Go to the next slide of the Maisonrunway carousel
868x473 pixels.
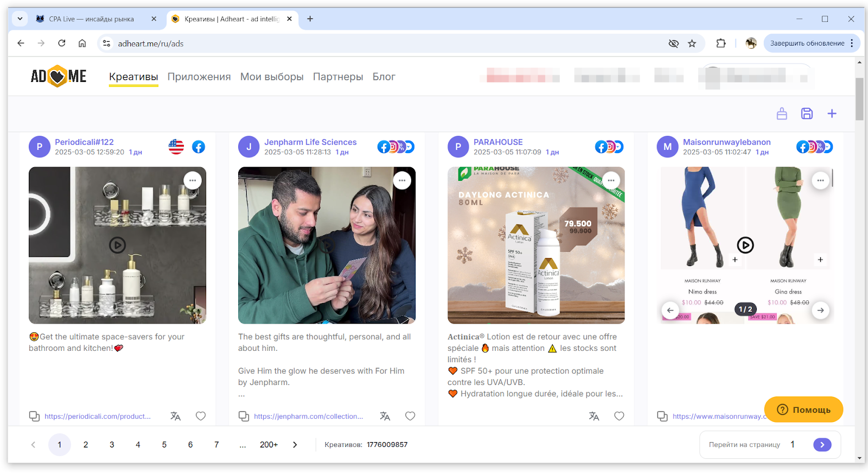(x=821, y=310)
